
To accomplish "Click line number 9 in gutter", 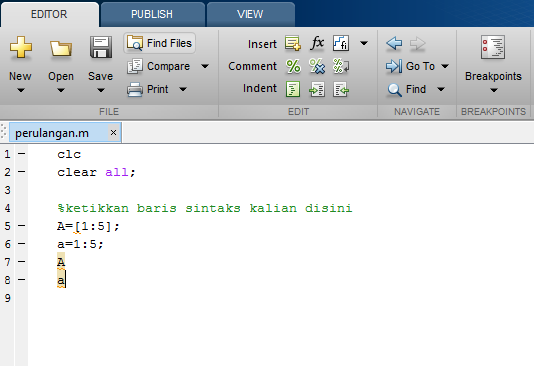I will (x=7, y=298).
